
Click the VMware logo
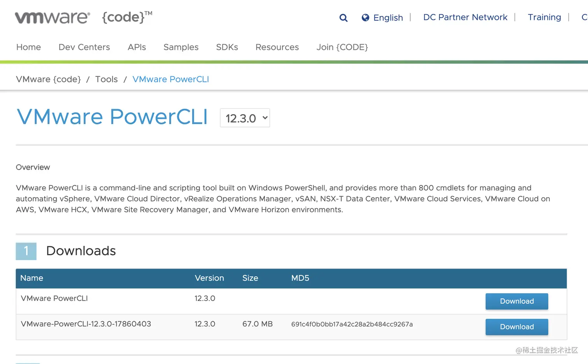pos(52,17)
